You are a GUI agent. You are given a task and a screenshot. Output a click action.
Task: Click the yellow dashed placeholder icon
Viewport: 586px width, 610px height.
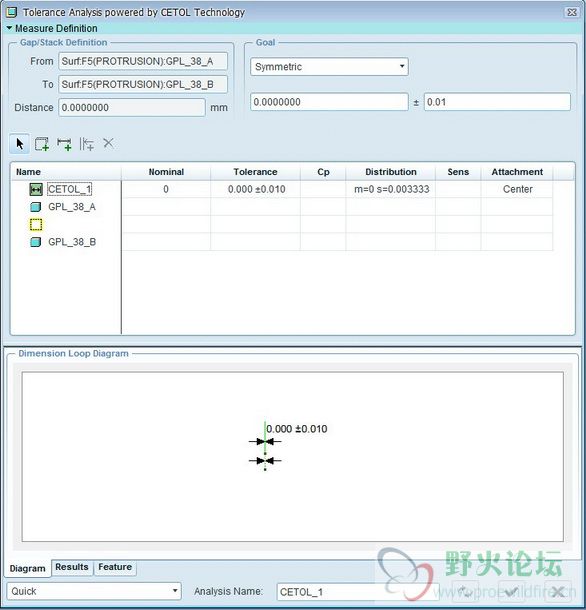click(36, 224)
